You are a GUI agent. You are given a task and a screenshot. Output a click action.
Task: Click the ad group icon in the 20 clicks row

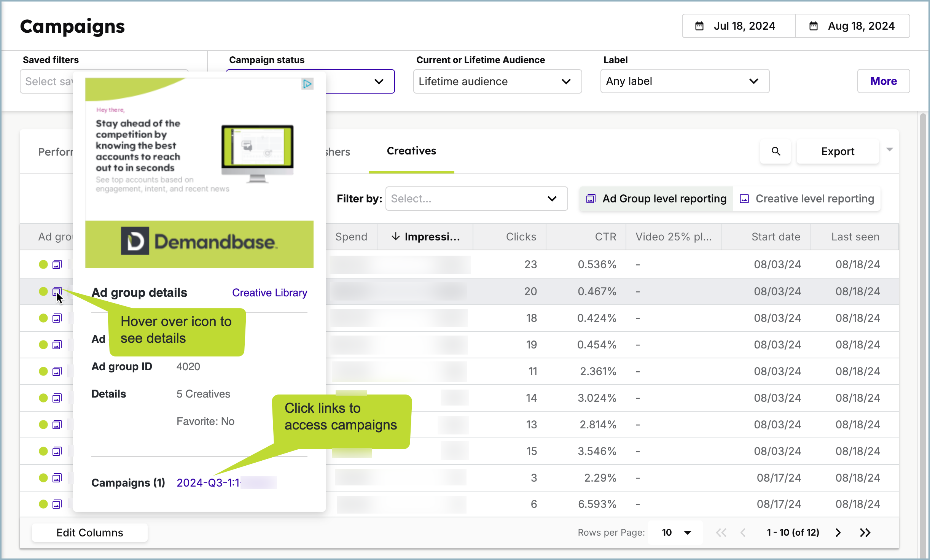[x=57, y=291]
